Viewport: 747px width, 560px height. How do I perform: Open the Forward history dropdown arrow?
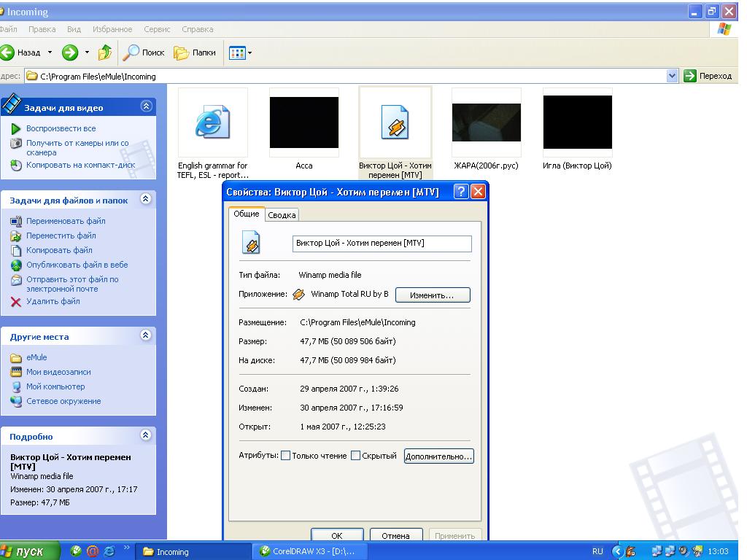(x=87, y=52)
